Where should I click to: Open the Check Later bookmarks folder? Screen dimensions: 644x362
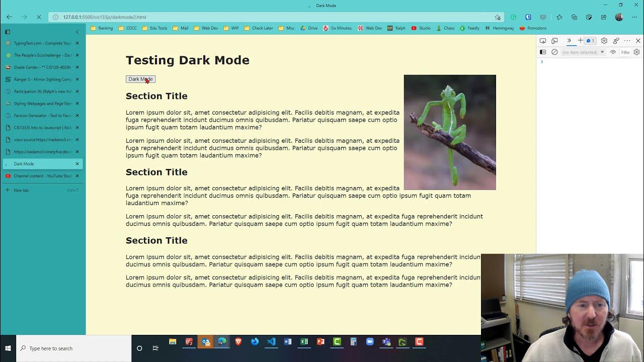(x=259, y=28)
